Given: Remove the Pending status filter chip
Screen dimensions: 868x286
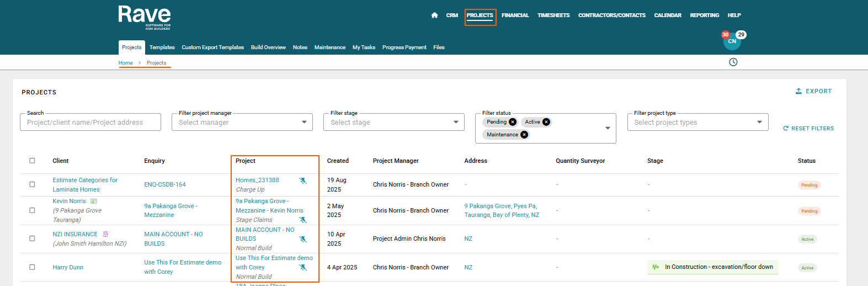Looking at the screenshot, I should click(x=513, y=122).
